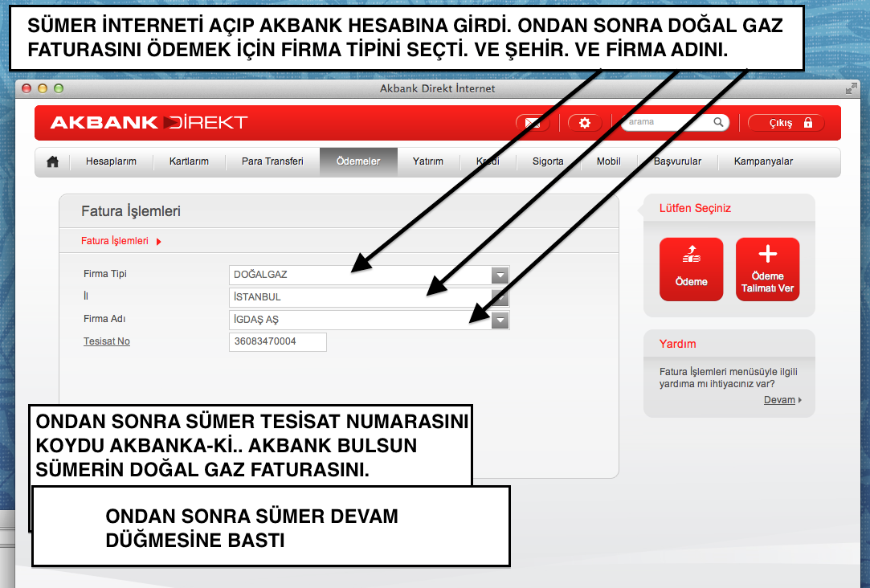Click the Lütfen Seçiniz heading

(695, 209)
